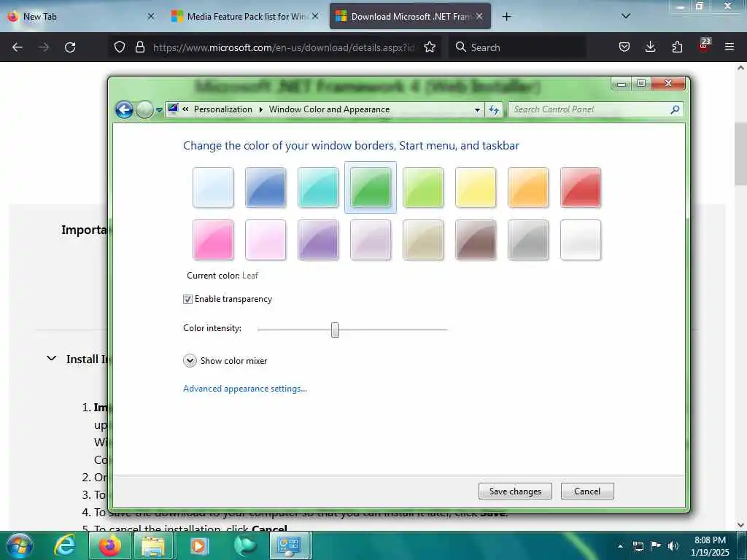
Task: Expand the Personalization breadcrumb arrow
Action: coord(260,109)
